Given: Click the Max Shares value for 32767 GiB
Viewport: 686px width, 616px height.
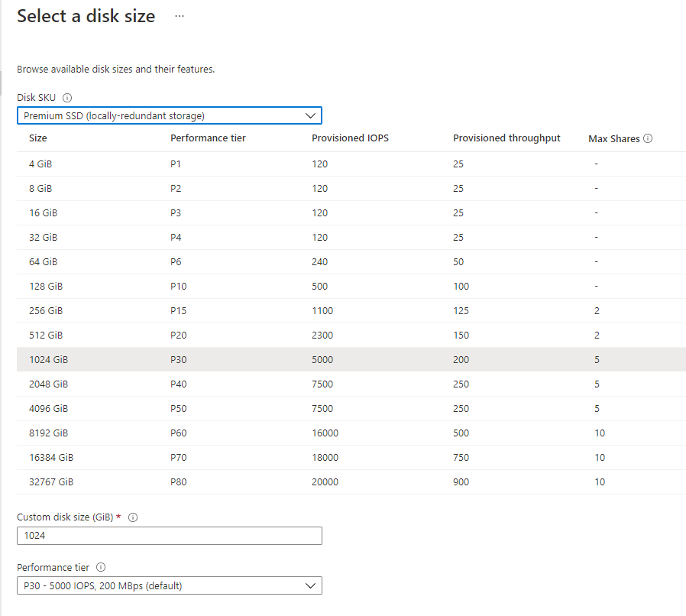Looking at the screenshot, I should [600, 482].
